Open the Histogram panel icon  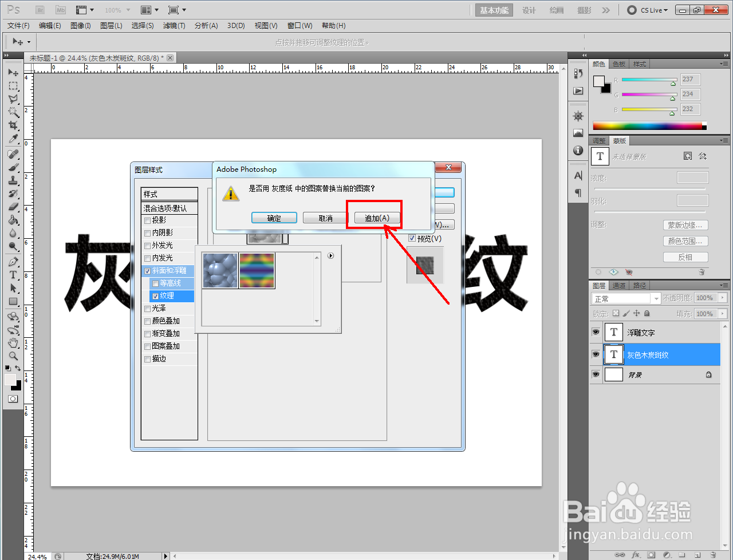(x=578, y=133)
